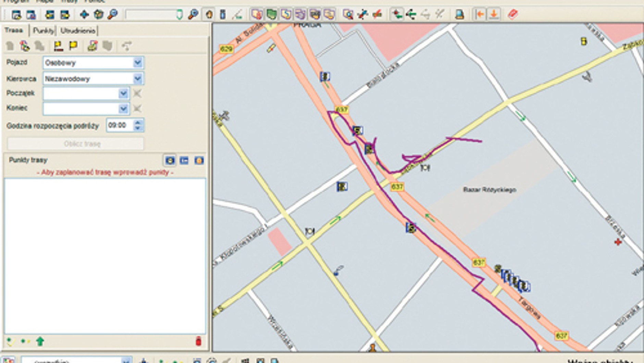
Task: Toggle the orange down arrow panel button
Action: [494, 14]
